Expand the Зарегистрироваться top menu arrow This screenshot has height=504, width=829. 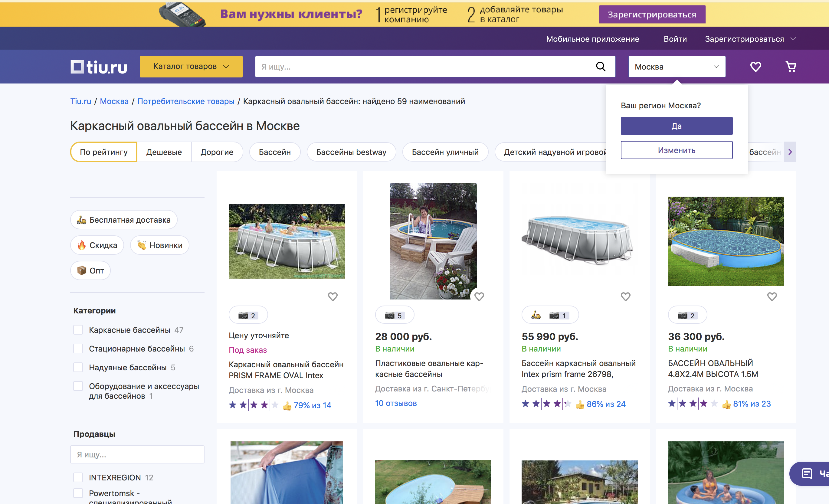point(793,39)
